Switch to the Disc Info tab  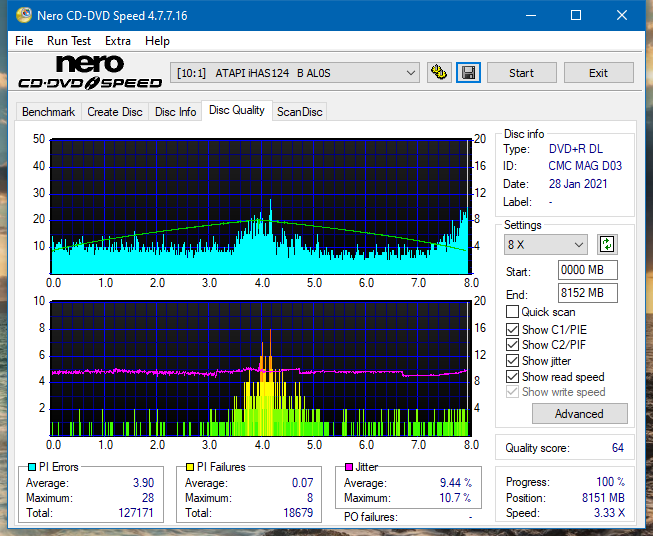pos(175,112)
